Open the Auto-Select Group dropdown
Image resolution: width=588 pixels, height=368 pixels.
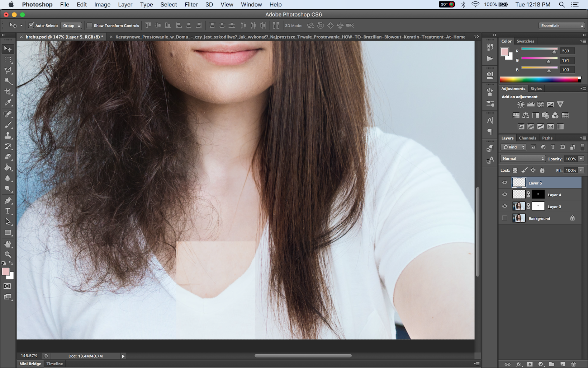[71, 25]
